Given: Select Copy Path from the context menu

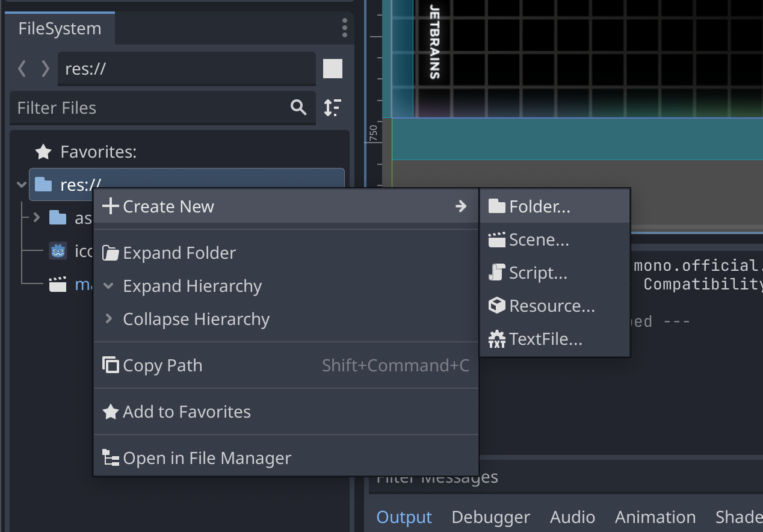Looking at the screenshot, I should click(162, 365).
